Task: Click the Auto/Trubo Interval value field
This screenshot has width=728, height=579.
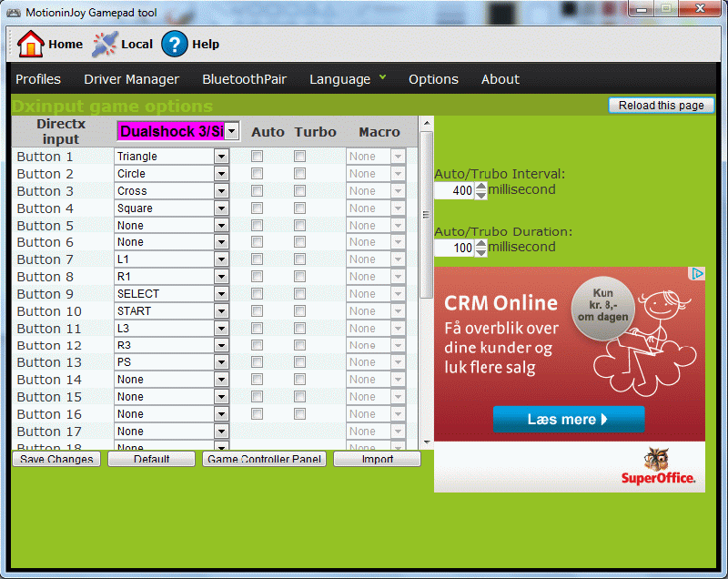Action: 454,190
